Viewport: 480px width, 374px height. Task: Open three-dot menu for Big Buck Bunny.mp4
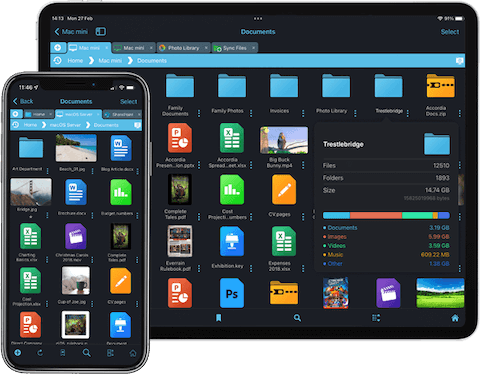point(303,165)
